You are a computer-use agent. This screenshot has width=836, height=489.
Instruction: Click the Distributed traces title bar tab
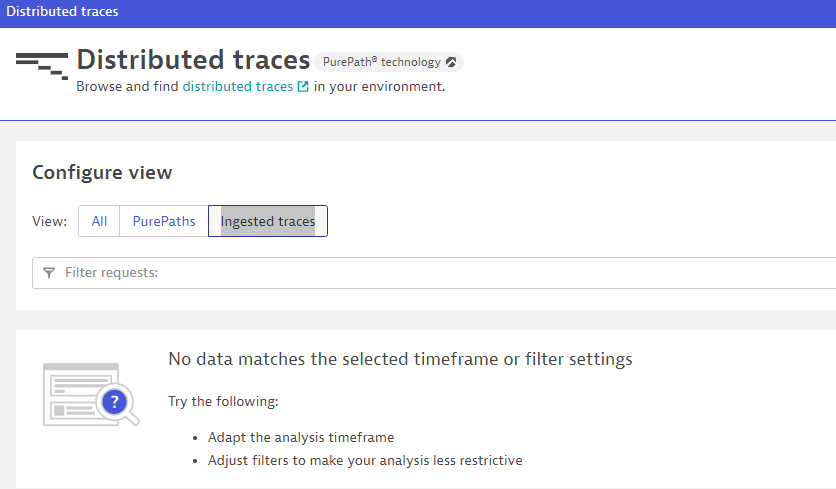[62, 12]
